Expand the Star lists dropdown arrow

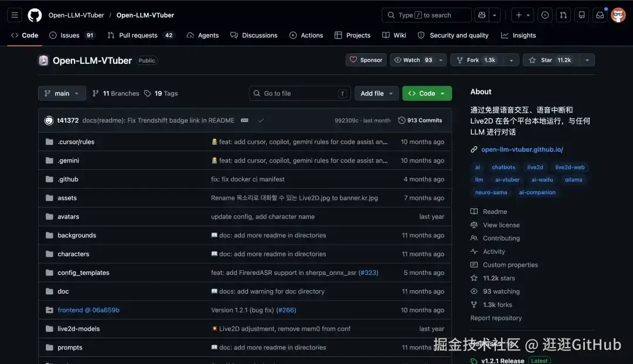[x=587, y=60]
